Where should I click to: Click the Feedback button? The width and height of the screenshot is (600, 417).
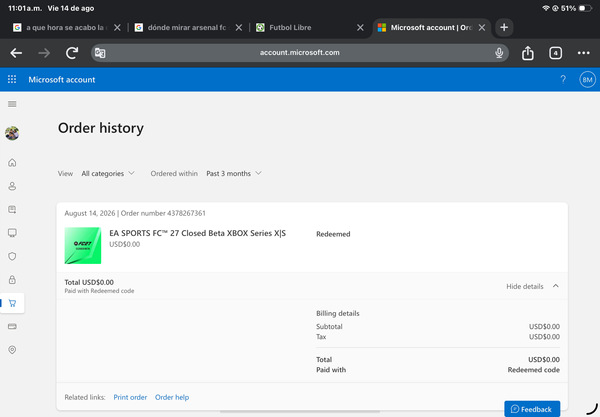[532, 409]
